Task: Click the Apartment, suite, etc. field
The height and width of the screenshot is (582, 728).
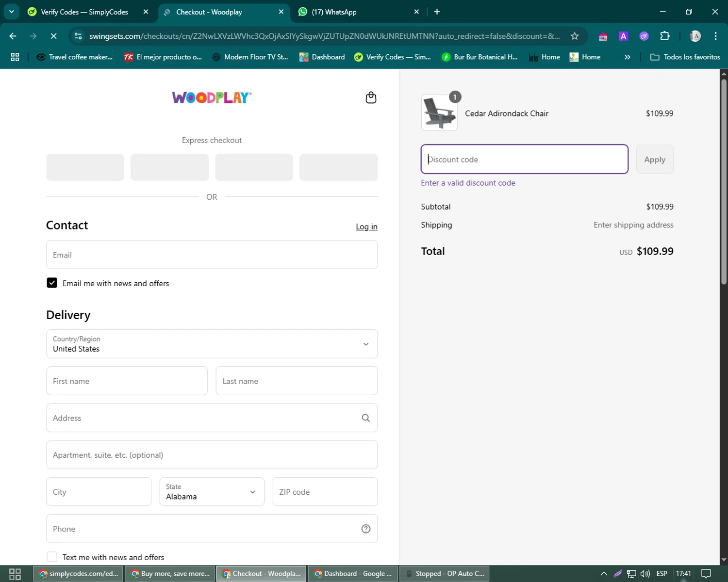Action: [x=212, y=454]
